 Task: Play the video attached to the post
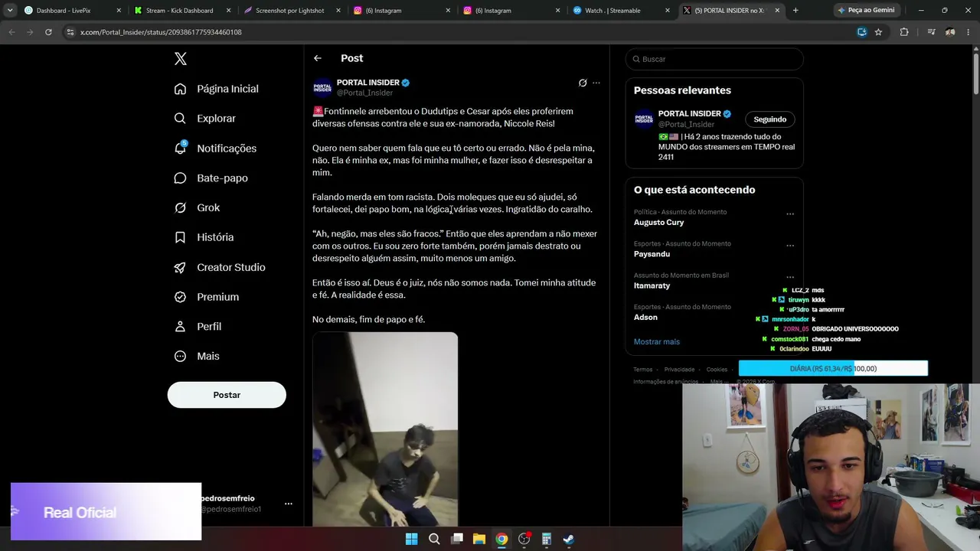click(385, 429)
